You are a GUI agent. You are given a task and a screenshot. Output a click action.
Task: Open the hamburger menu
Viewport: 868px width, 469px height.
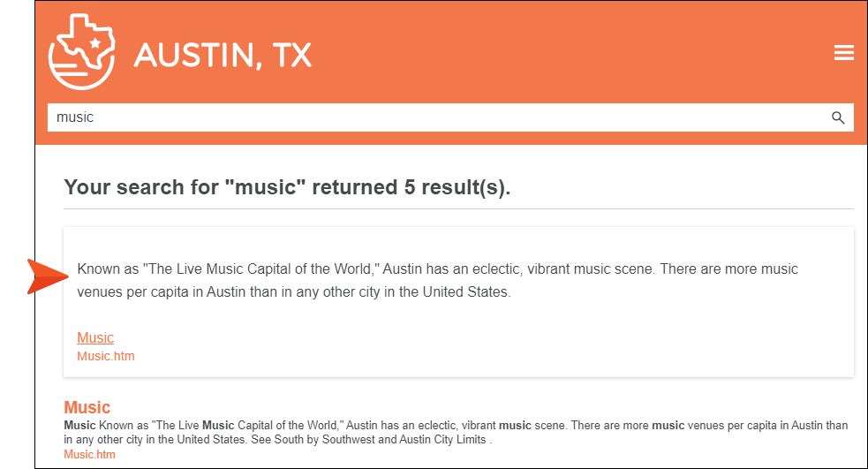point(843,53)
